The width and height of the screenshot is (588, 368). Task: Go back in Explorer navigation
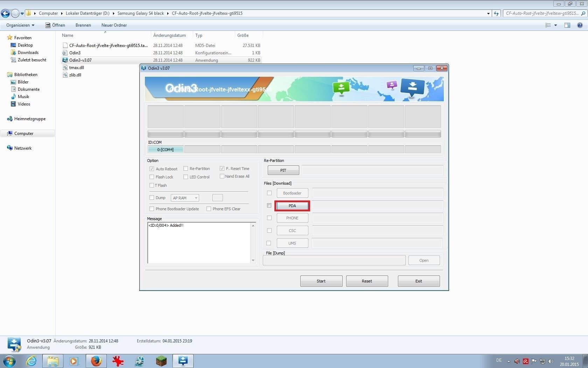coord(5,13)
